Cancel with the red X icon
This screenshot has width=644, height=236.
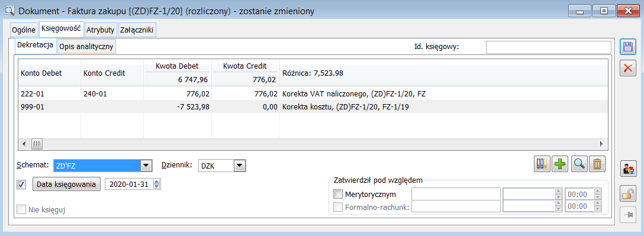[x=627, y=67]
